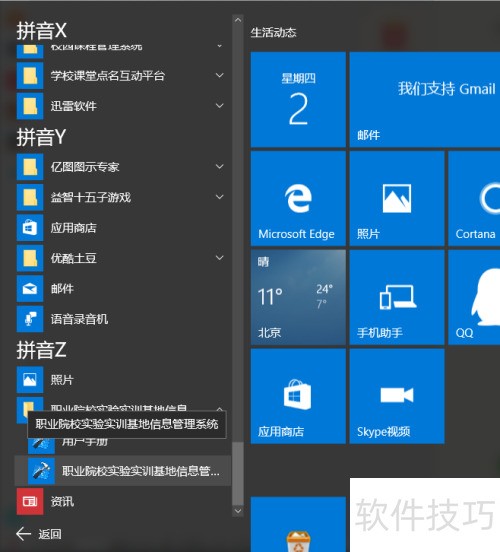The width and height of the screenshot is (500, 552).
Task: Open the 星期四 2 calendar tile
Action: [298, 99]
